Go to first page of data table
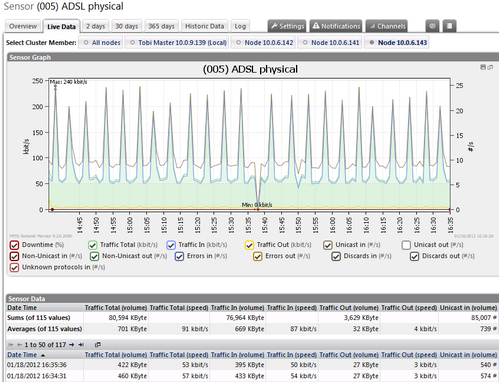This screenshot has height=382, width=499. click(x=11, y=345)
